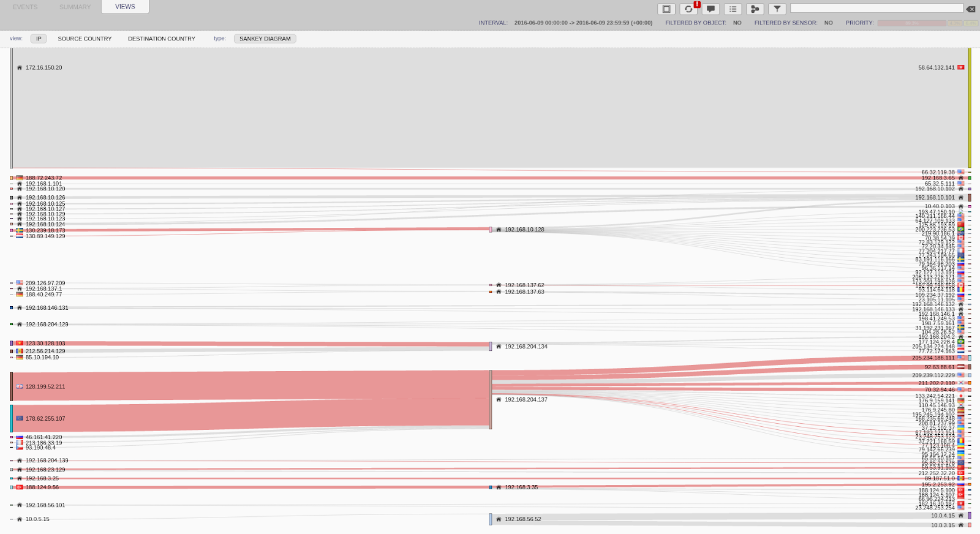Click the home icon beside 192.168.56.52
Screen dimensions: 980x534
[499, 519]
